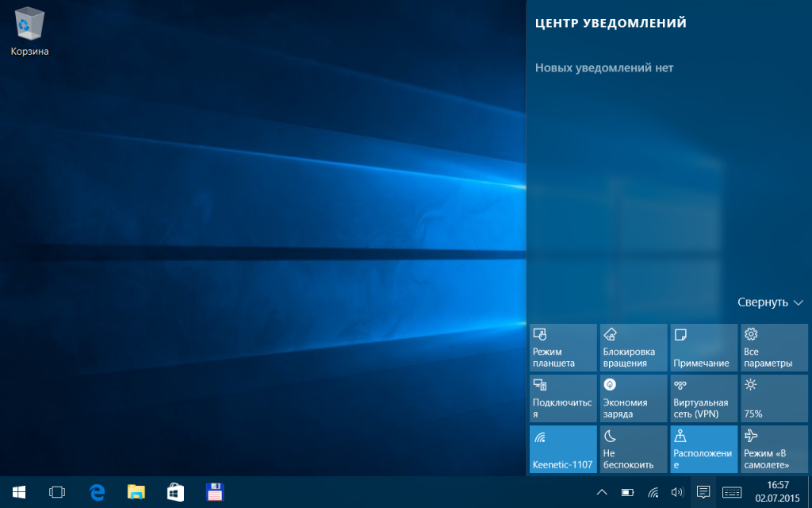The width and height of the screenshot is (812, 508).
Task: Open File Explorer from the taskbar
Action: pos(136,492)
